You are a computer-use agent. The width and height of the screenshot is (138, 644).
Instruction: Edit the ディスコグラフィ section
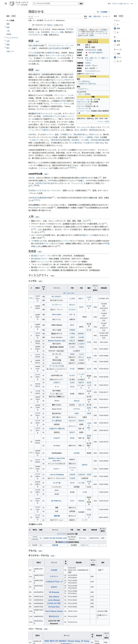click(x=52, y=276)
